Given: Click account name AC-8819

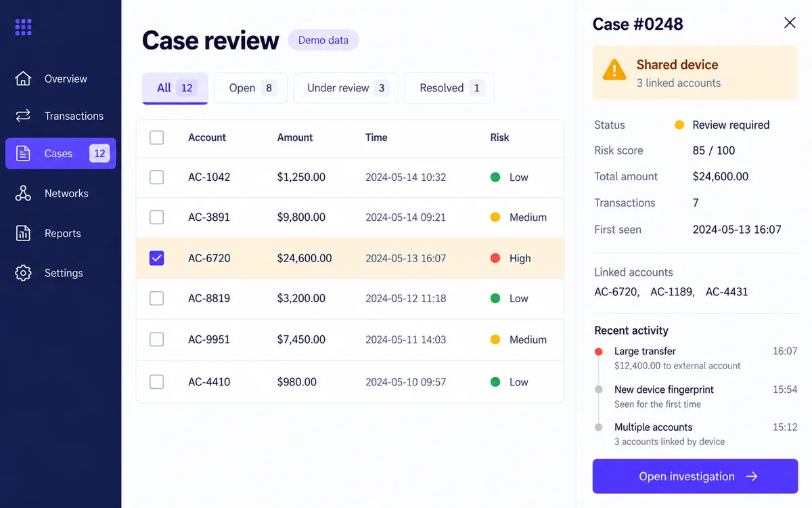Looking at the screenshot, I should (x=209, y=298).
